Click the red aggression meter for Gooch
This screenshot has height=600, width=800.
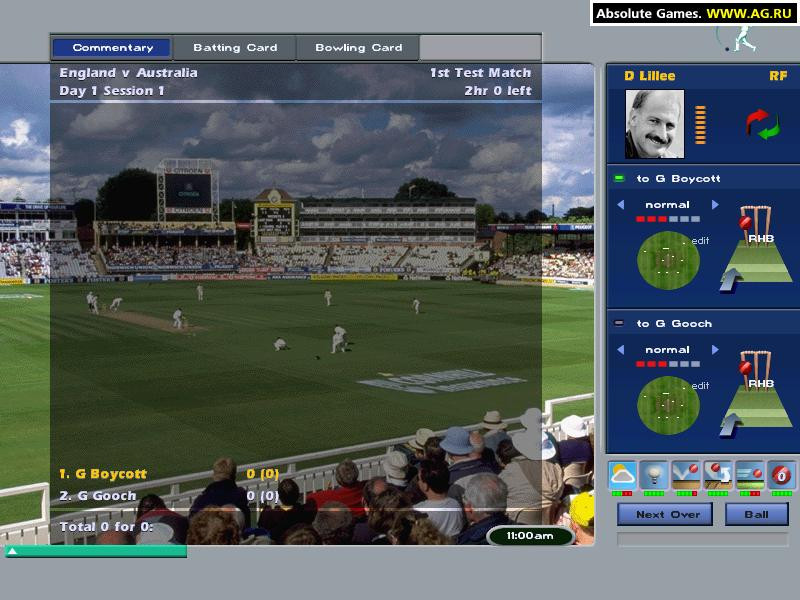(668, 364)
